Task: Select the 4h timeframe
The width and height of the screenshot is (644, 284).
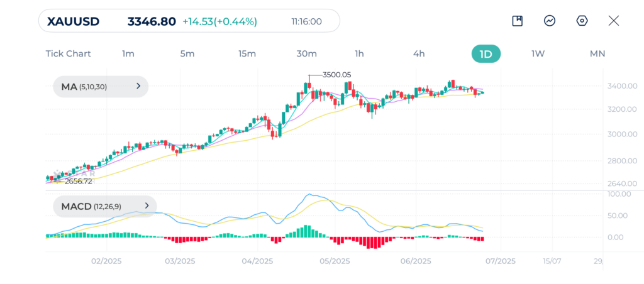Action: [419, 53]
